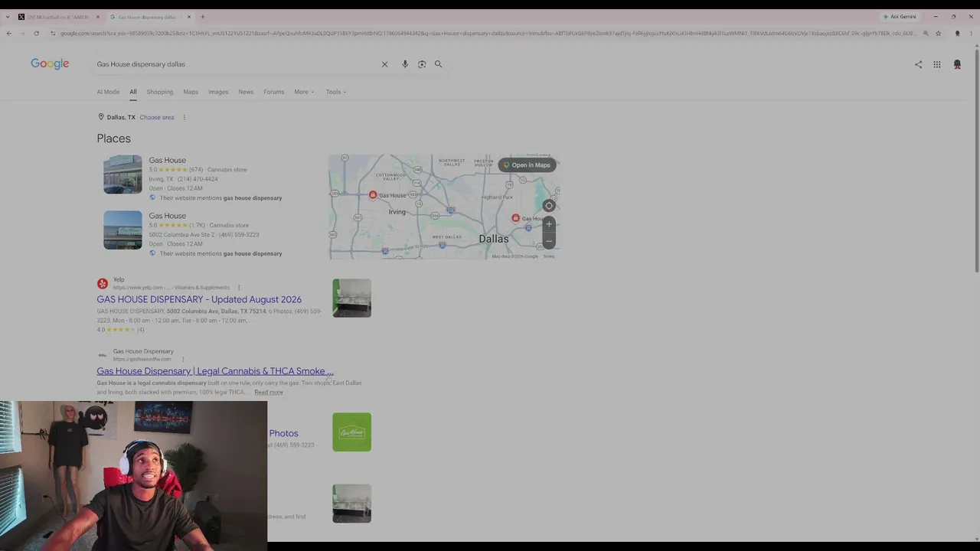Click the Google logo
980x551 pixels.
click(50, 64)
